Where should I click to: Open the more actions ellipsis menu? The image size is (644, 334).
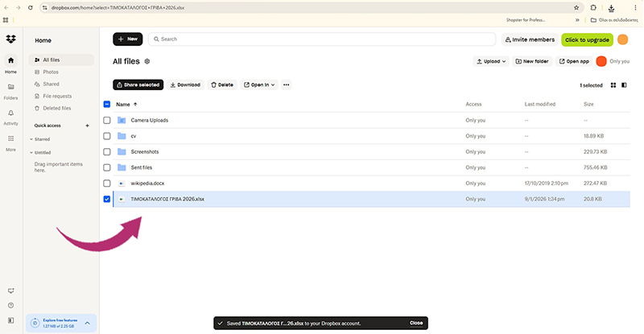tap(286, 85)
